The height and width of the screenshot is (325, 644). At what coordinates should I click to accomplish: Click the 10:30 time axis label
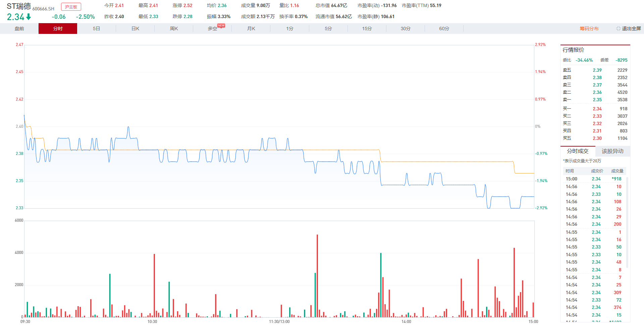coord(152,322)
